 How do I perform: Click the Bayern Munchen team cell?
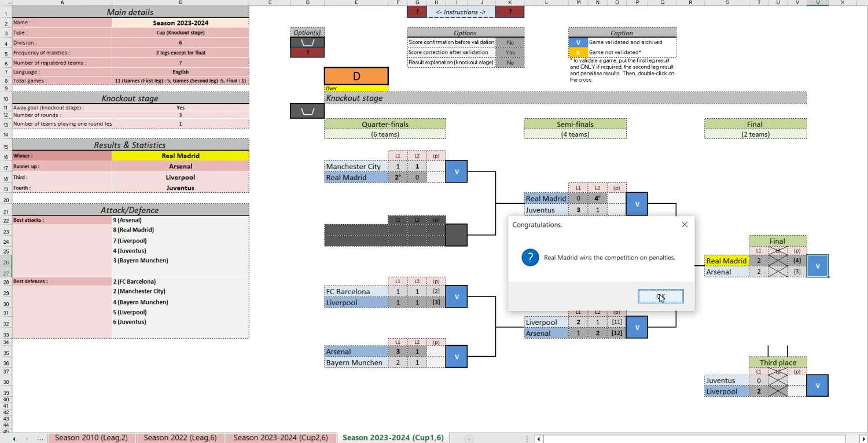(x=356, y=363)
